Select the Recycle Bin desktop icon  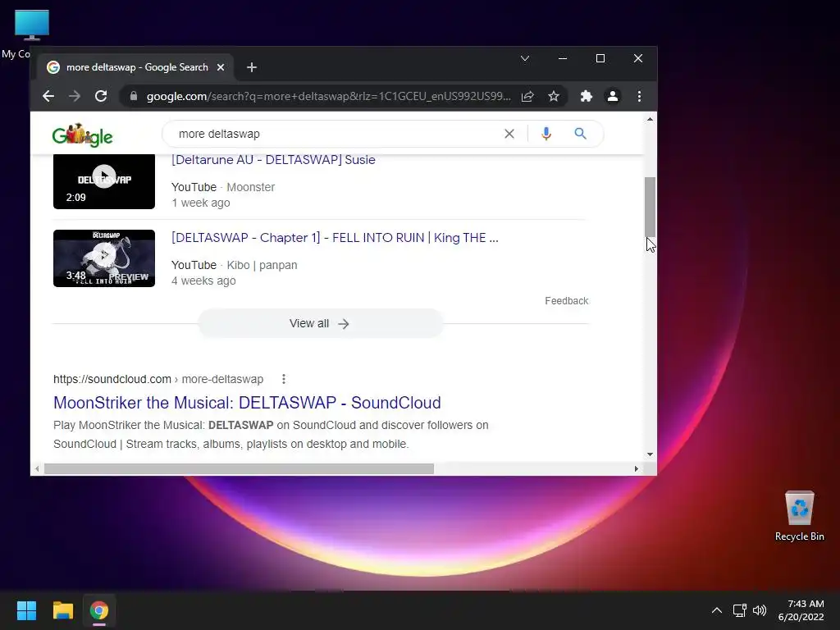pyautogui.click(x=799, y=515)
